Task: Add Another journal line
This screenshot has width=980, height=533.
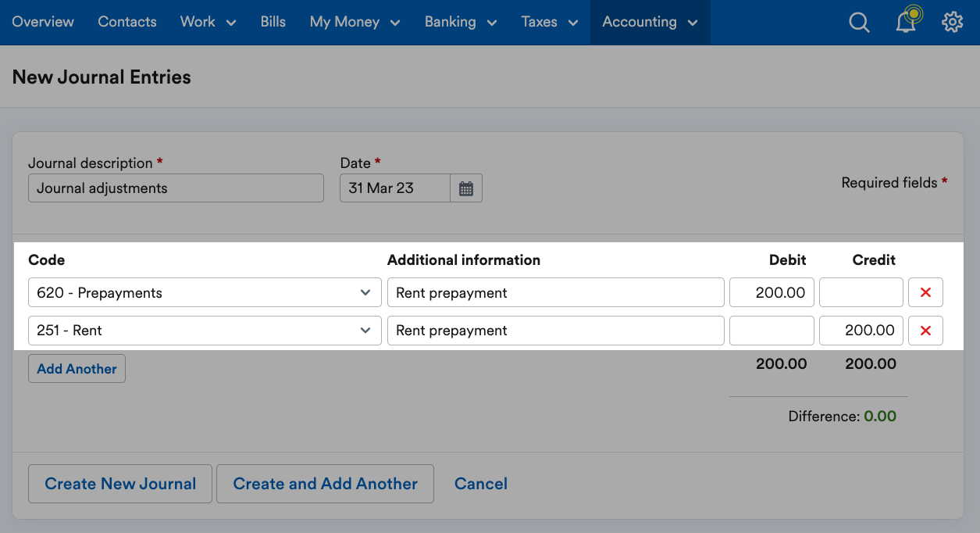Action: point(77,368)
